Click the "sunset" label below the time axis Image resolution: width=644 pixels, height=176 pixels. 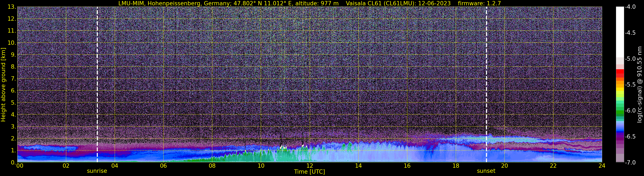click(486, 171)
